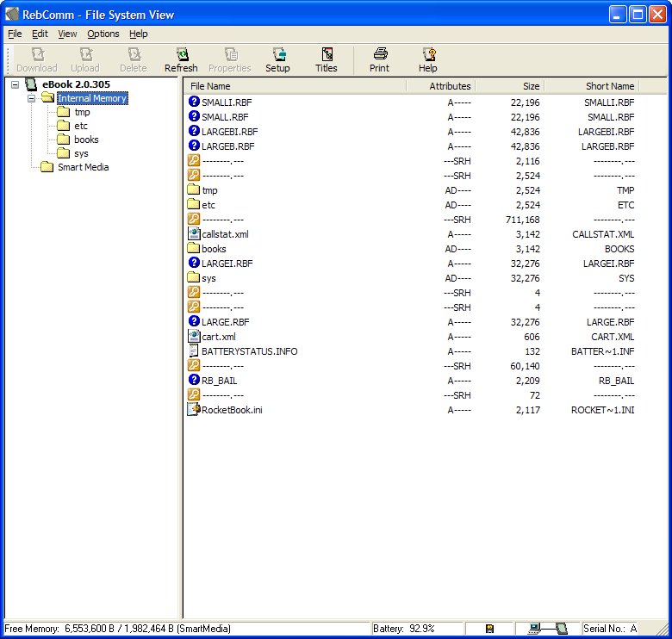672x639 pixels.
Task: Select Internal Memory in tree
Action: tap(92, 98)
